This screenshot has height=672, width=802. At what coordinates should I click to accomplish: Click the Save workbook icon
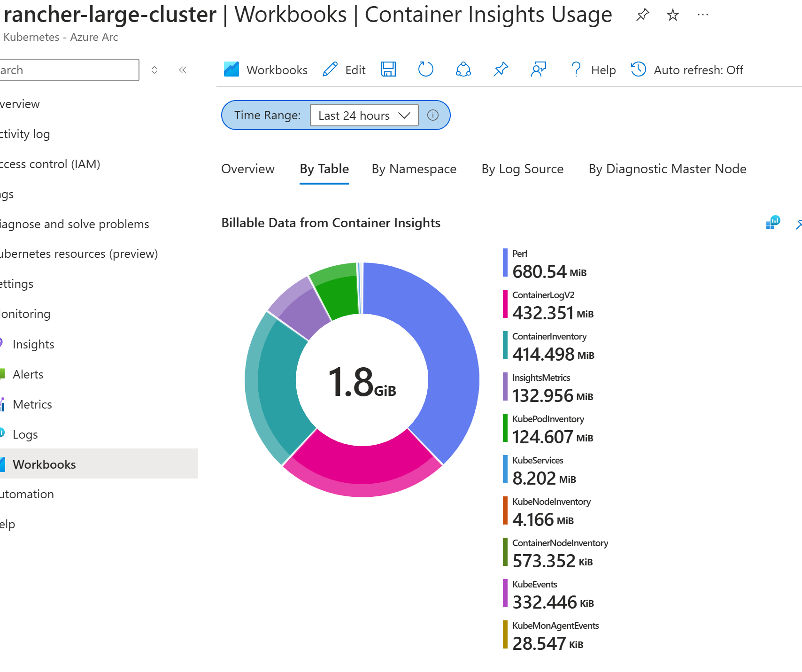[x=388, y=70]
